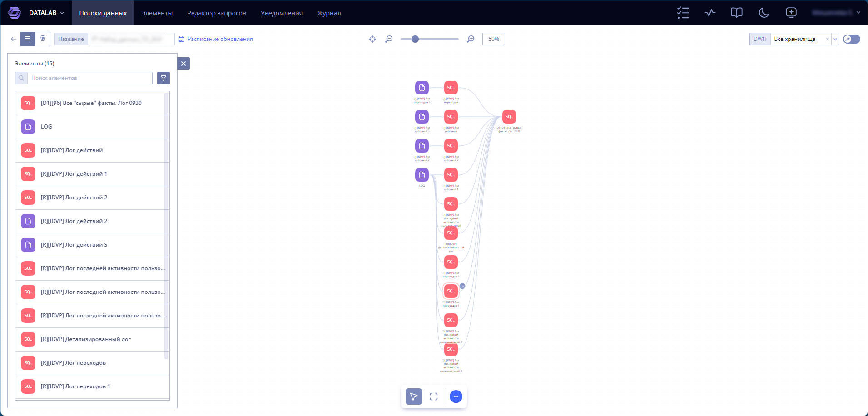Image resolution: width=868 pixels, height=416 pixels.
Task: Open the activity pulse monitor icon
Action: point(710,13)
